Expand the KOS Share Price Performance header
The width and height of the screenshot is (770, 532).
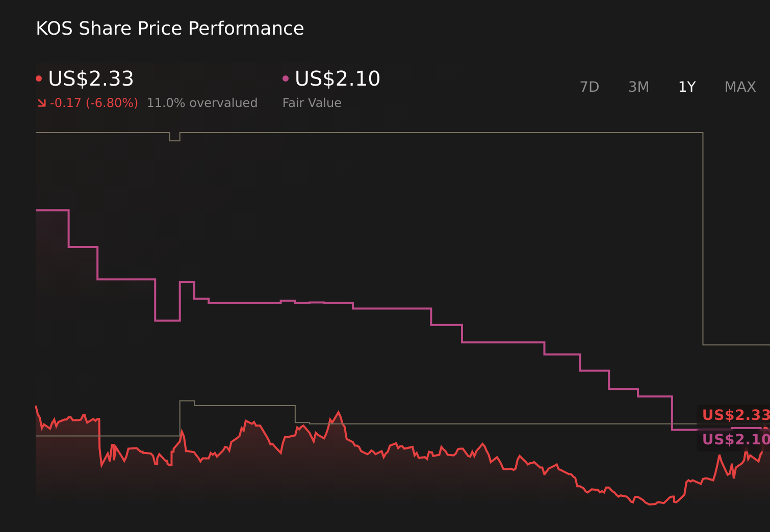point(170,28)
